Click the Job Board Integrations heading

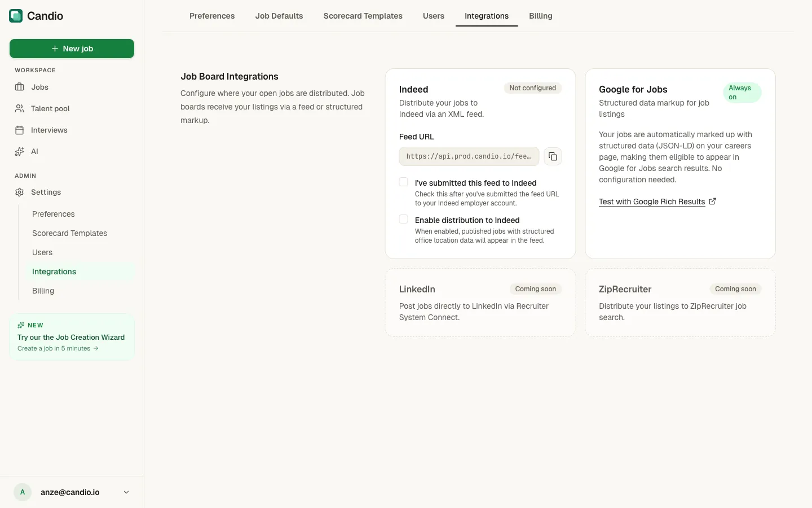[x=230, y=76]
